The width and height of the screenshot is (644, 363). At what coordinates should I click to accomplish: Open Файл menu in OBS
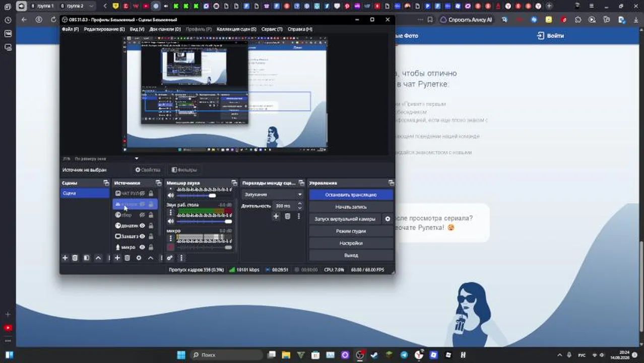(70, 29)
